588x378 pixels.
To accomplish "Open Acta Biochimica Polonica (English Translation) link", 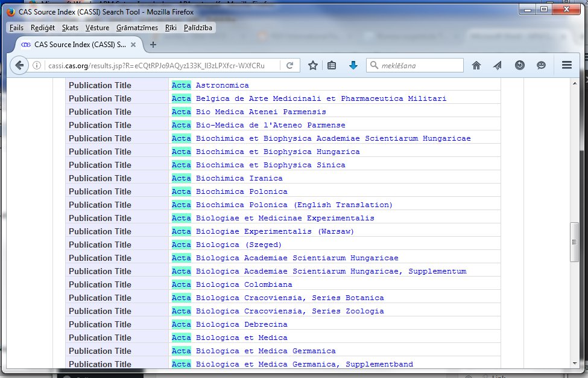I will [282, 205].
